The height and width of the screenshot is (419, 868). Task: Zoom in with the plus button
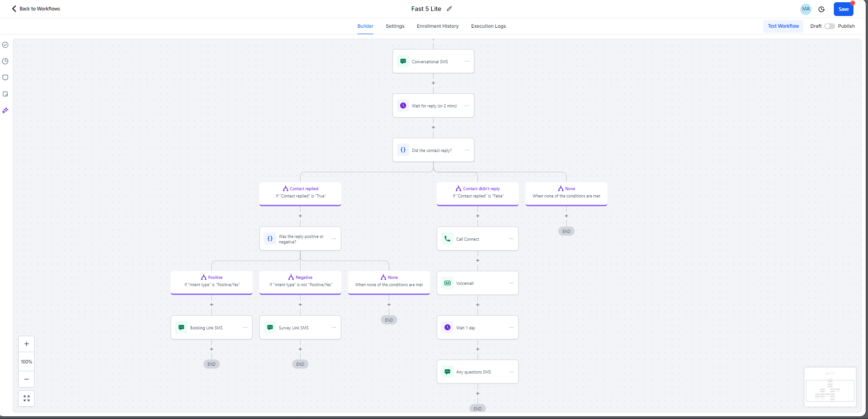click(x=26, y=344)
